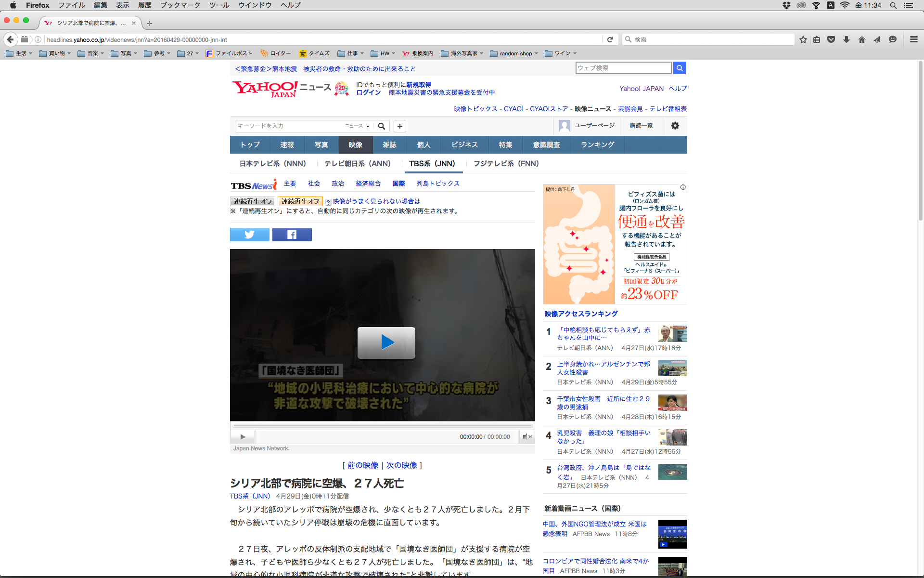Open the settings gear in the Yahoo toolbar
The height and width of the screenshot is (578, 924).
click(x=675, y=126)
